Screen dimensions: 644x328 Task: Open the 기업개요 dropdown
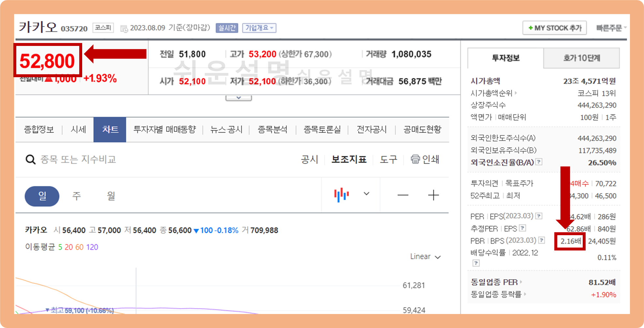pyautogui.click(x=259, y=28)
